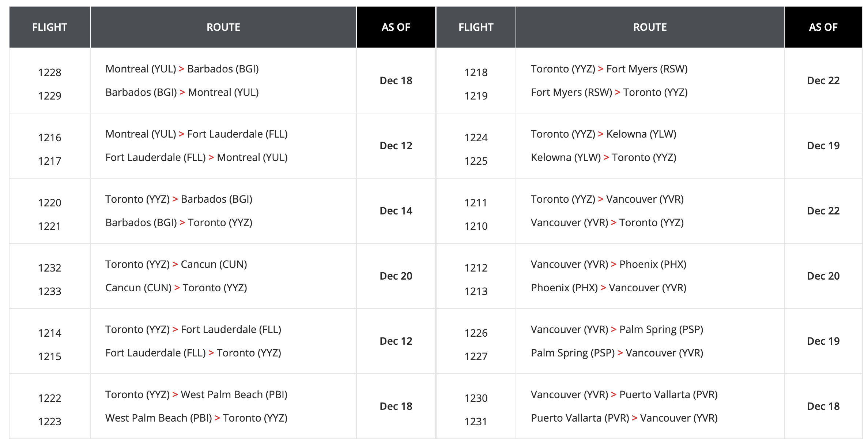Click Toronto (YYZ) > Cancun (CUN) route
This screenshot has width=868, height=445.
coord(176,264)
